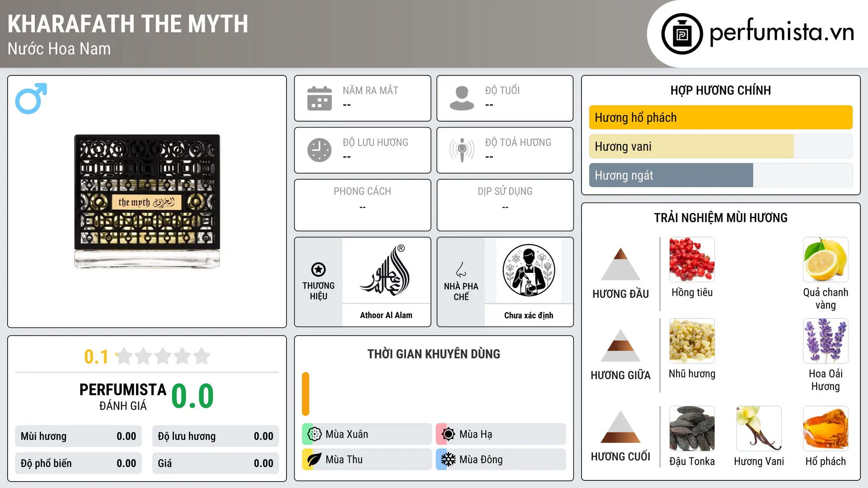Viewport: 868px width, 488px height.
Task: Select the Hổ phách amber note image
Action: click(826, 429)
